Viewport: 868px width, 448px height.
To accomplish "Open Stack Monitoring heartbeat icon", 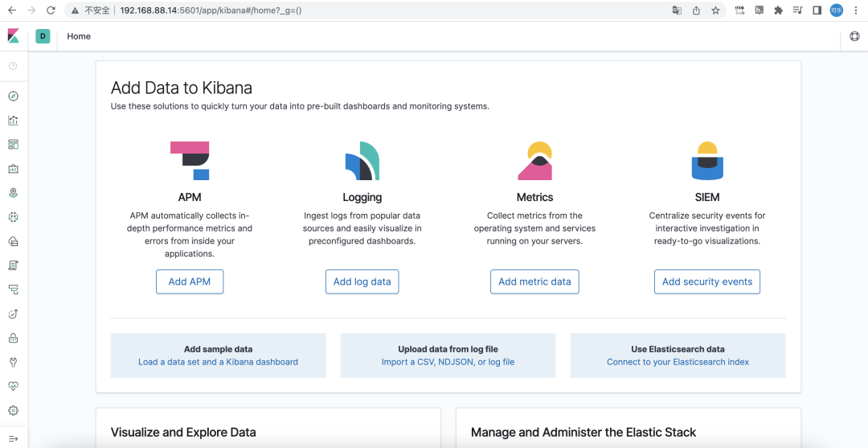I will 13,386.
